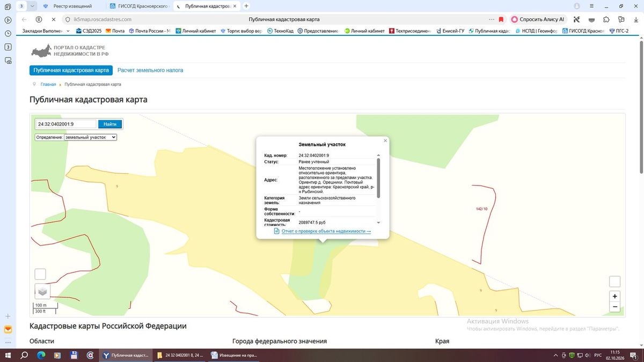Open the address bar three-dot page actions
Screen dimensions: 644x362
pos(492,19)
